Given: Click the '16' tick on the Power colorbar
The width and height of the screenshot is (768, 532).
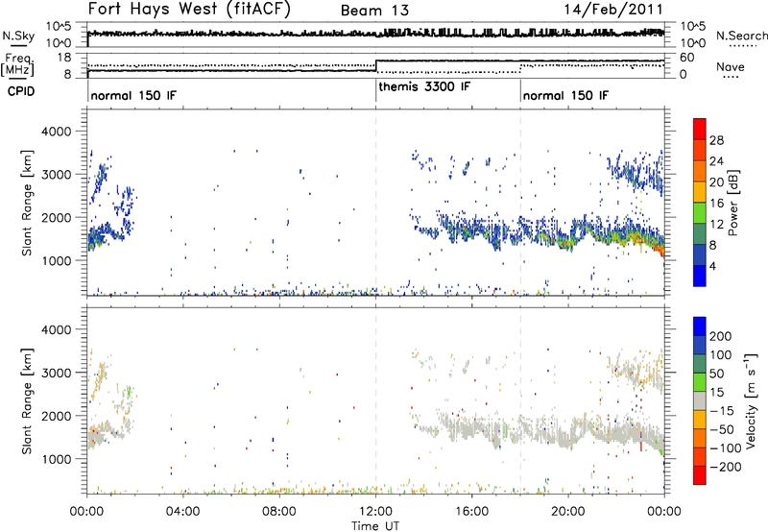Looking at the screenshot, I should pos(716,204).
